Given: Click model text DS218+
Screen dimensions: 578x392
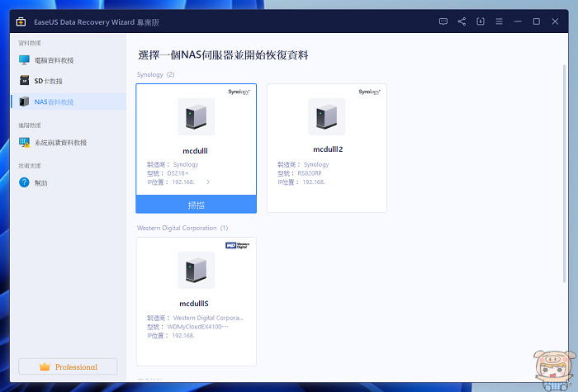Looking at the screenshot, I should pyautogui.click(x=178, y=173).
